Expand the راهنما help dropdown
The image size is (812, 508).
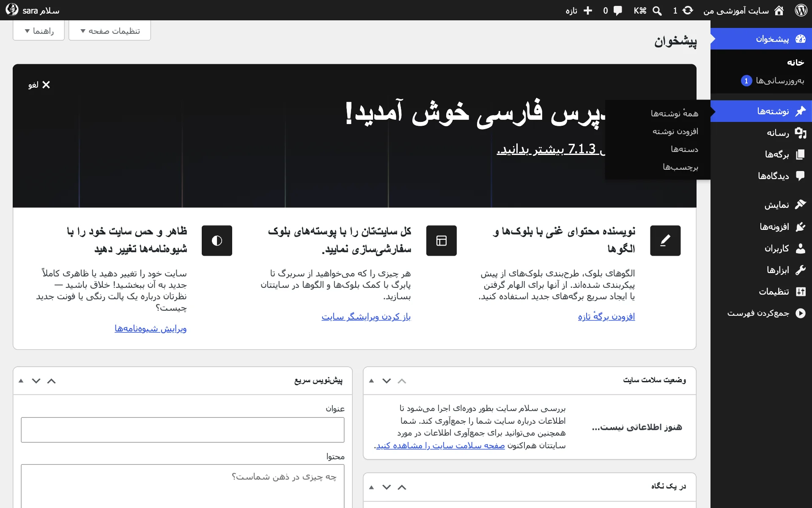coord(39,31)
